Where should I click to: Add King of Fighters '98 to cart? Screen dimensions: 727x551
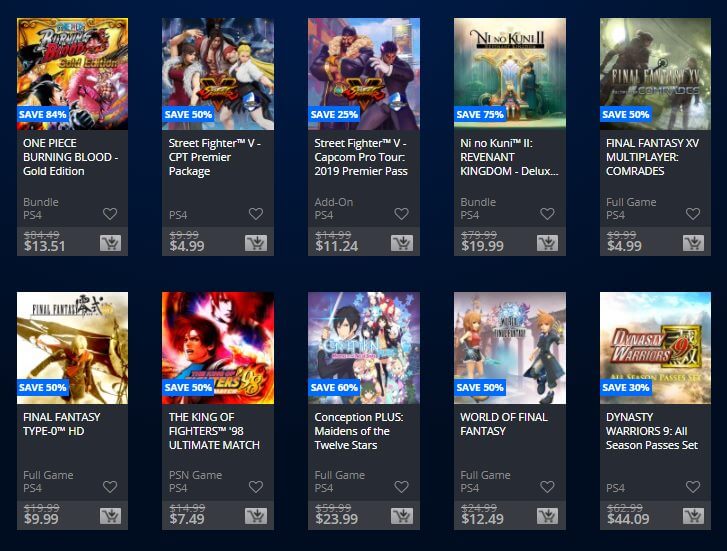pos(256,516)
